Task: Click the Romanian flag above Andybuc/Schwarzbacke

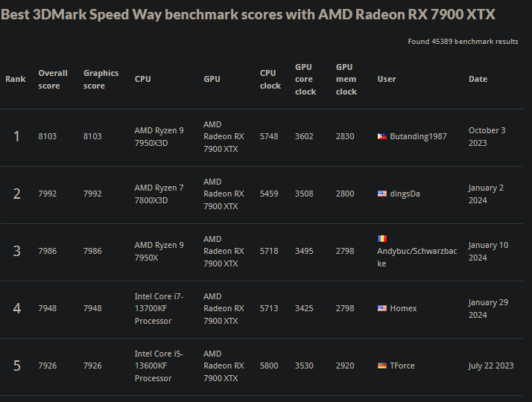Action: click(382, 238)
